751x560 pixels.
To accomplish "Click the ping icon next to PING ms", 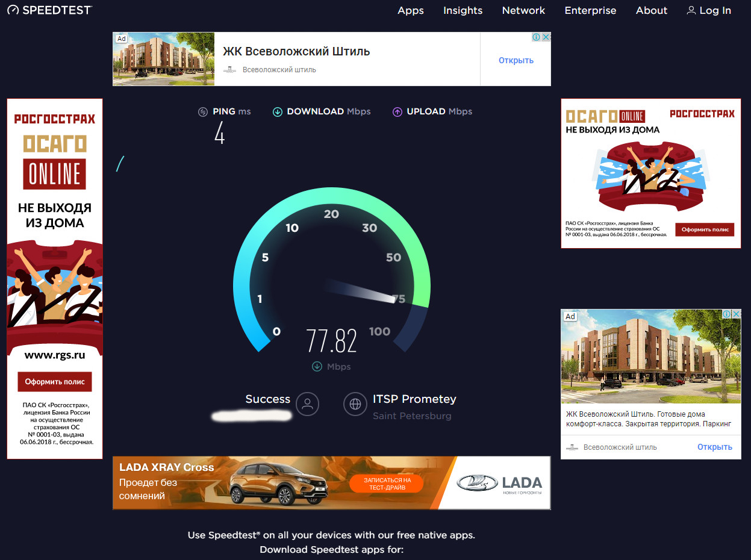I will click(203, 112).
